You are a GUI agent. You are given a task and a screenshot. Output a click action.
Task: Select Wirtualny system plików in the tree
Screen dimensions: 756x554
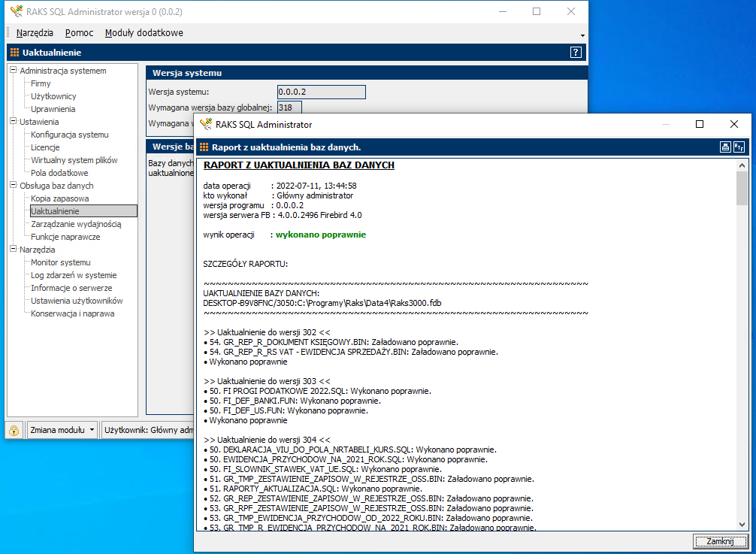74,160
